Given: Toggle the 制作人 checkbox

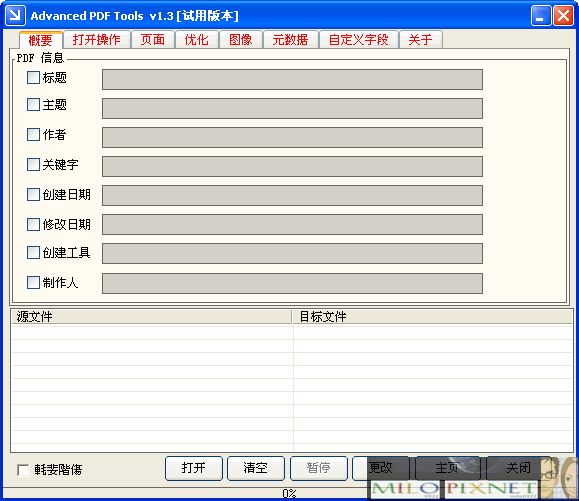Looking at the screenshot, I should click(x=33, y=282).
